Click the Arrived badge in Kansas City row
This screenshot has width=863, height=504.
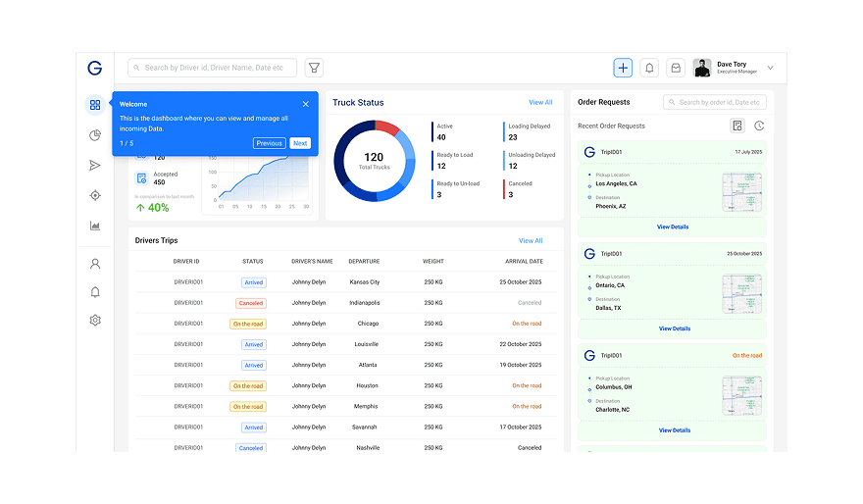[x=254, y=282]
